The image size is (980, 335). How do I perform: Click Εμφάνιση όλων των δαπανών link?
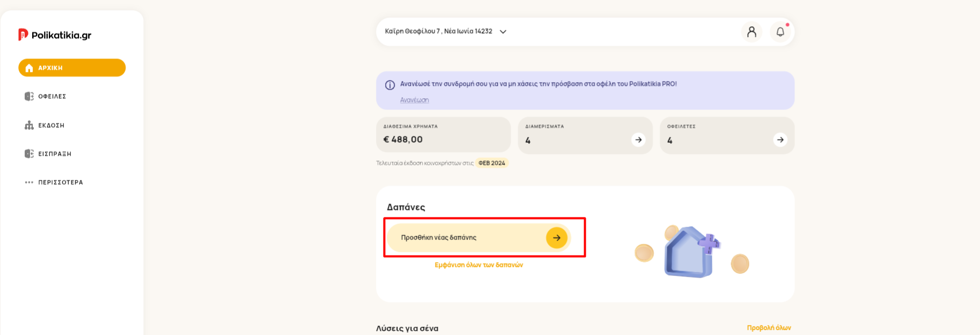(478, 265)
